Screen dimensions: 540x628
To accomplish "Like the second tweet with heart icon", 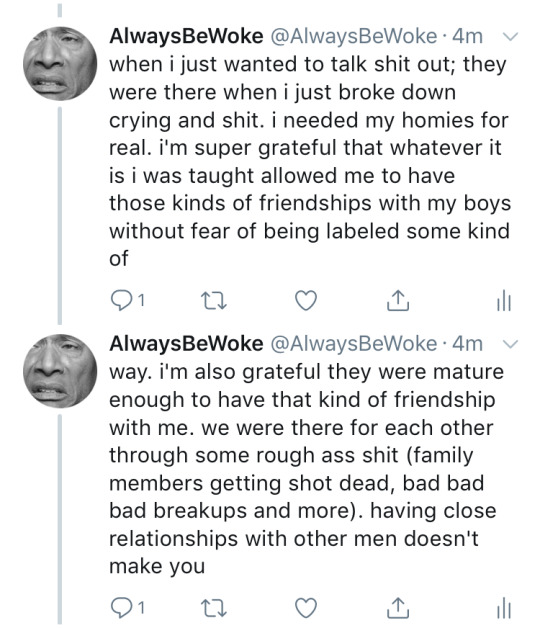I will [306, 608].
